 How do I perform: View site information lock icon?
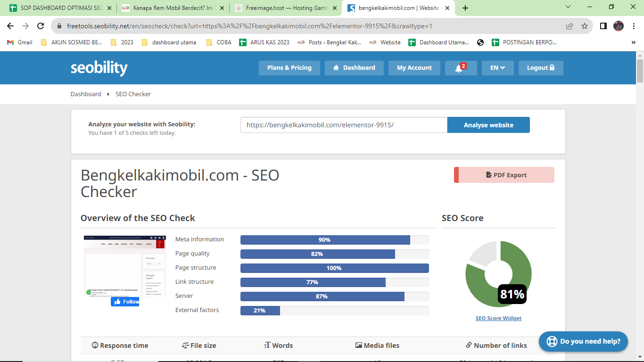pyautogui.click(x=60, y=26)
